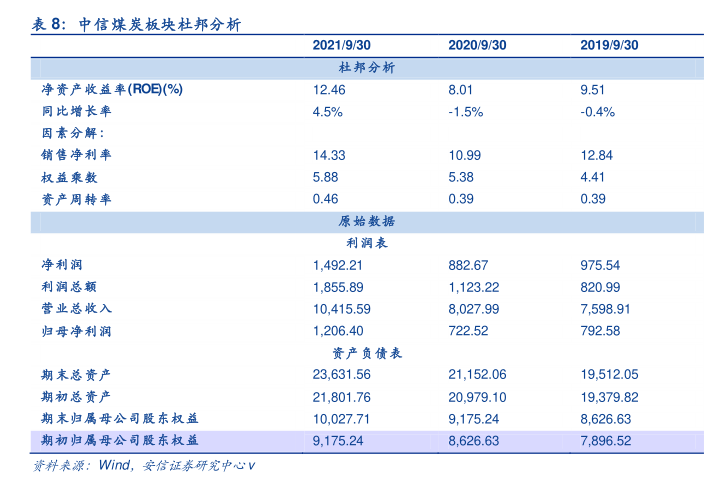The image size is (726, 486).
Task: Click the 利润总额 value 1,123.22
Action: click(473, 287)
